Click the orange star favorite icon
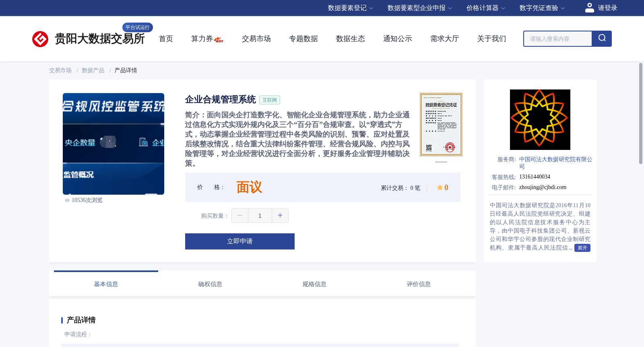This screenshot has width=644, height=347. [x=440, y=187]
